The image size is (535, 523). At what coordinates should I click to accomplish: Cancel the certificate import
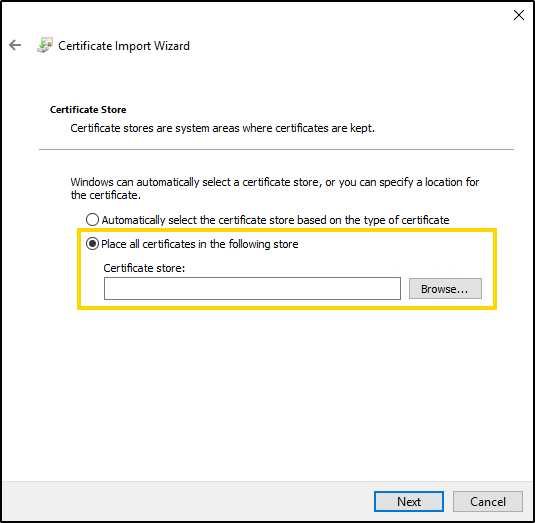[488, 502]
